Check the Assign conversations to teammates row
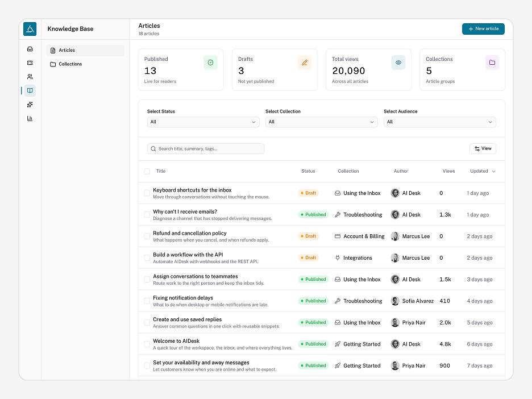Viewport: 532px width, 399px height. pyautogui.click(x=147, y=279)
